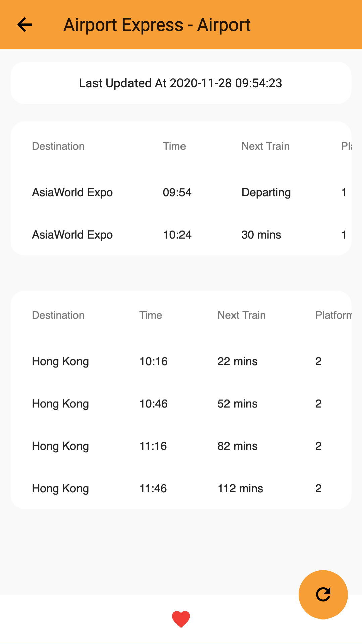
Task: Click the 22 mins next train value
Action: tap(238, 361)
